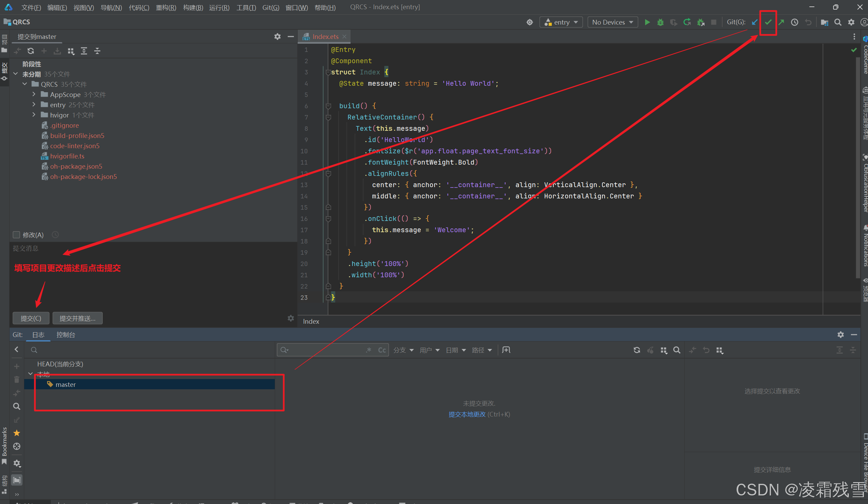Toggle the Cc match case button
This screenshot has height=504, width=868.
point(382,350)
